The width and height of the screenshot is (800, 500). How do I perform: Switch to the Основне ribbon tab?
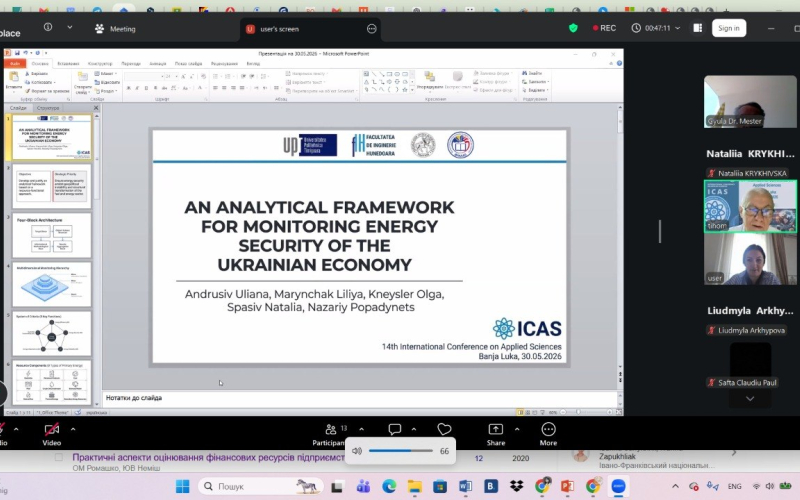click(x=40, y=64)
